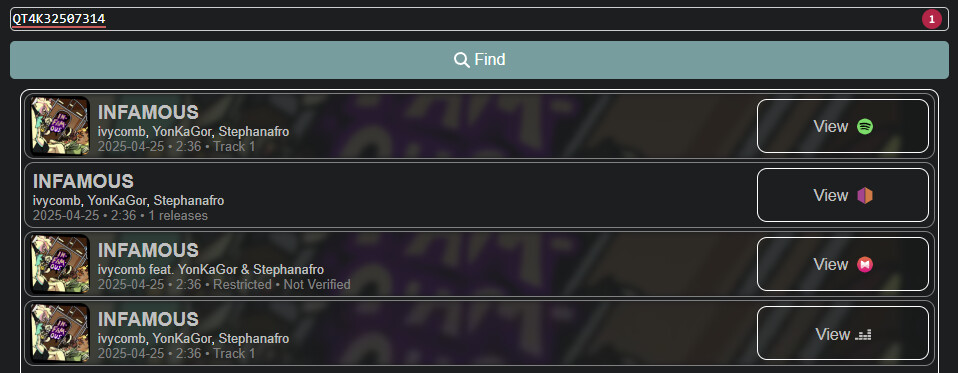The width and height of the screenshot is (958, 373).
Task: Click the View label on the Spotify button
Action: pyautogui.click(x=830, y=126)
